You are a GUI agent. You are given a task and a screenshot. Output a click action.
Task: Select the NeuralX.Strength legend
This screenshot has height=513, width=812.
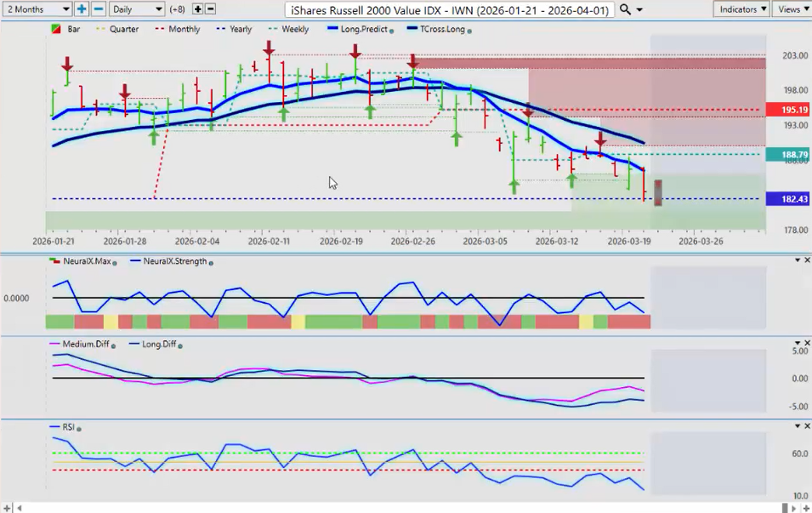click(x=169, y=261)
